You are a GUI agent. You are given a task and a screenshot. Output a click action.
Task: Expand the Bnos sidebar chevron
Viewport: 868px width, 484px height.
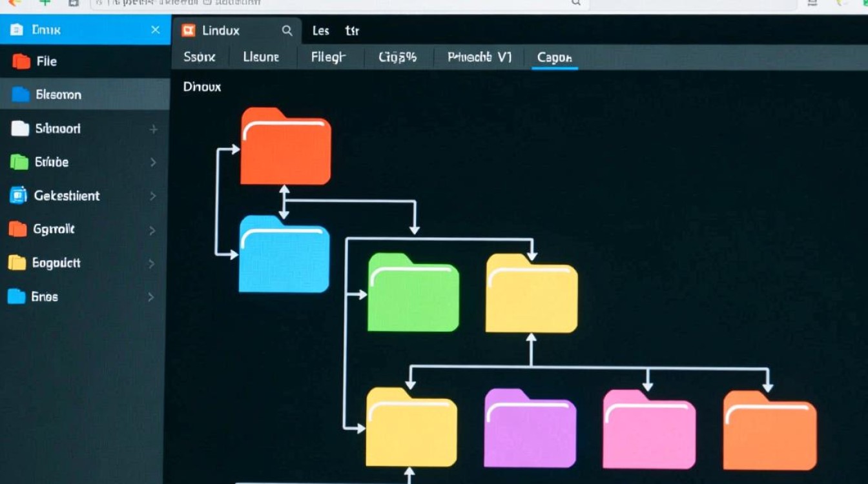point(151,297)
